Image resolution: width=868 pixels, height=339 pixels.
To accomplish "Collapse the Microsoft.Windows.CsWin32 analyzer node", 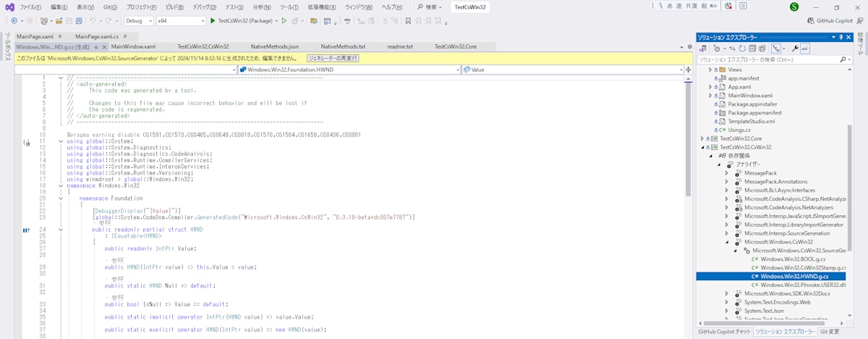I will click(728, 242).
